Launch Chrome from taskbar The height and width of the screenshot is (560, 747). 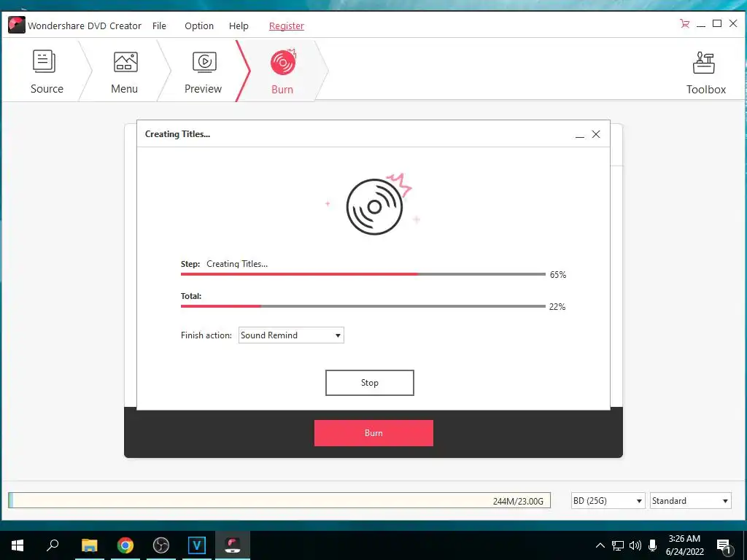(x=125, y=545)
